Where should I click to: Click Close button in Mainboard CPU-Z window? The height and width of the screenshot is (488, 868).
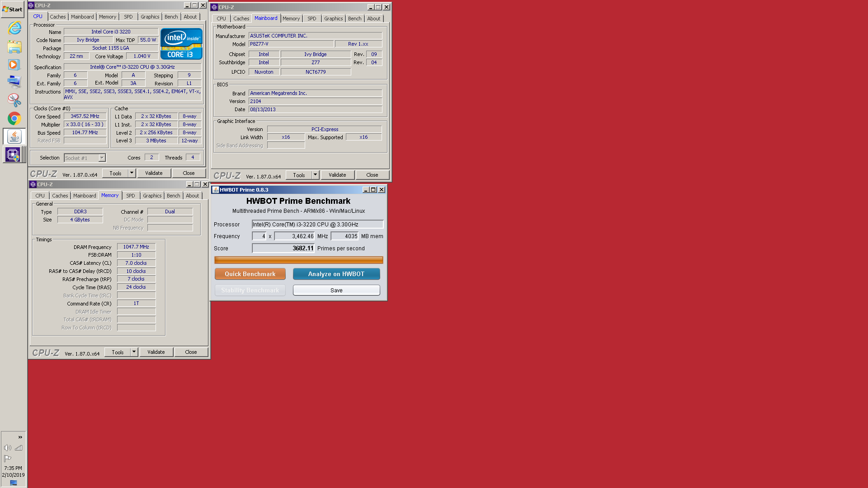coord(372,175)
